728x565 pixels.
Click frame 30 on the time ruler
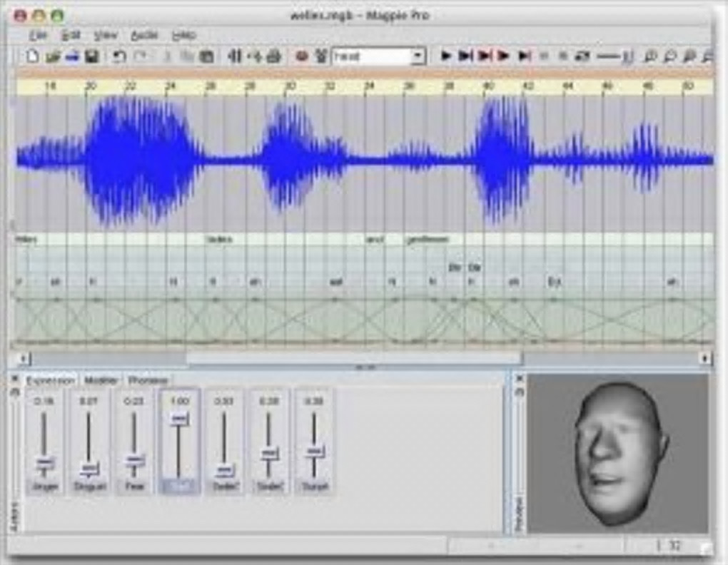[x=290, y=86]
